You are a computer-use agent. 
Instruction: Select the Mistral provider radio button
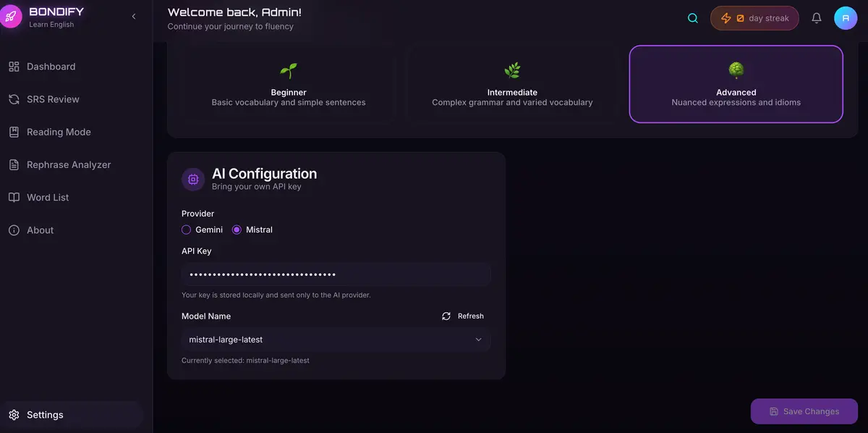(237, 230)
